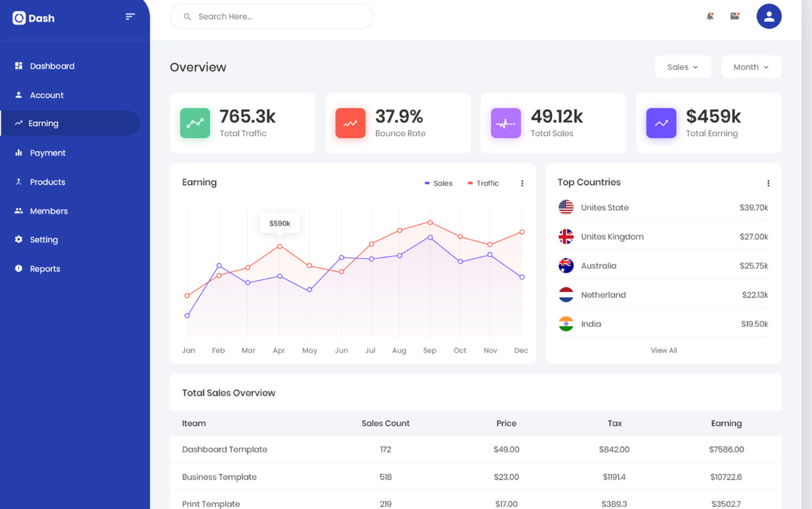Open the Month dropdown
The width and height of the screenshot is (812, 509).
(751, 67)
